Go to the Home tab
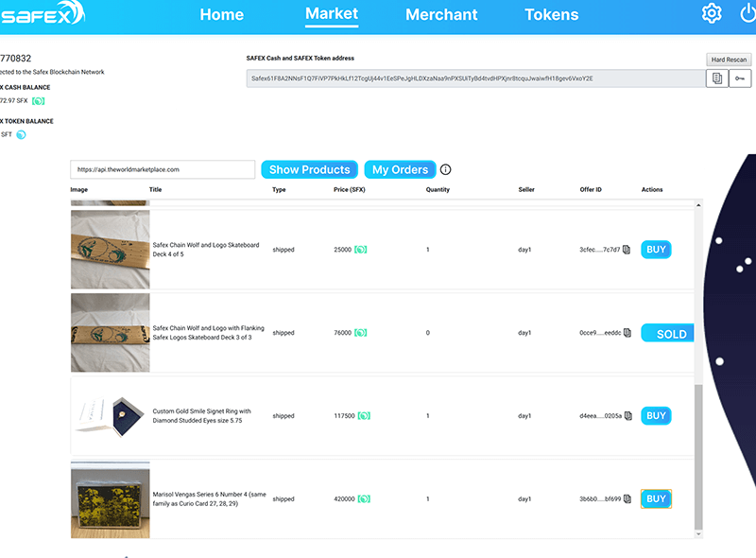Screen dimensions: 756x558 pyautogui.click(x=222, y=14)
